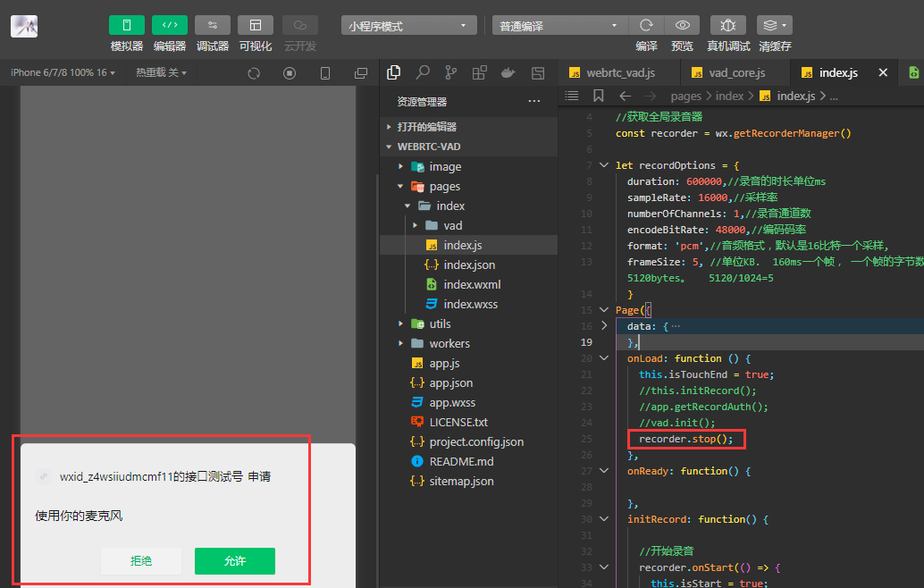The height and width of the screenshot is (588, 924).
Task: Collapse the onLoad function at line 20
Action: 604,357
